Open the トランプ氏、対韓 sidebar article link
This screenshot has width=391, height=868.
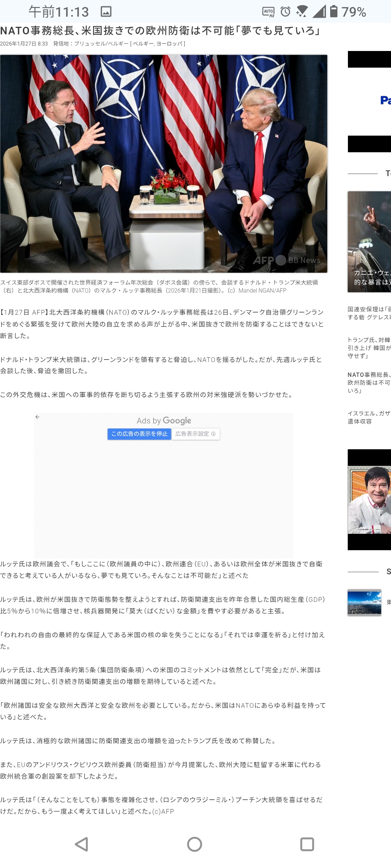click(x=369, y=348)
